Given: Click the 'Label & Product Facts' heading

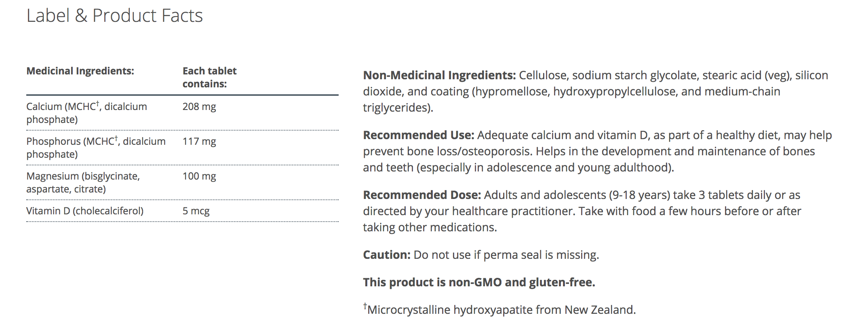Looking at the screenshot, I should pos(114,16).
